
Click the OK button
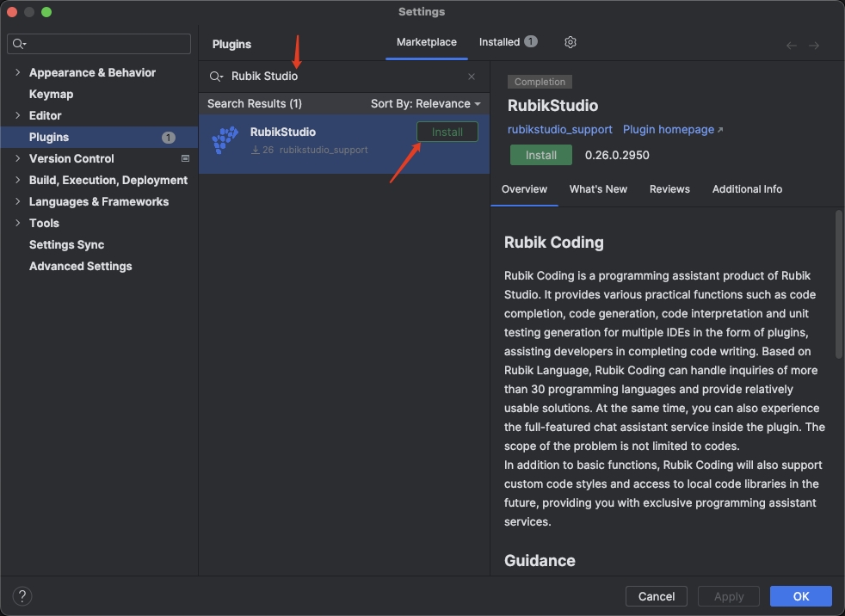pos(801,596)
